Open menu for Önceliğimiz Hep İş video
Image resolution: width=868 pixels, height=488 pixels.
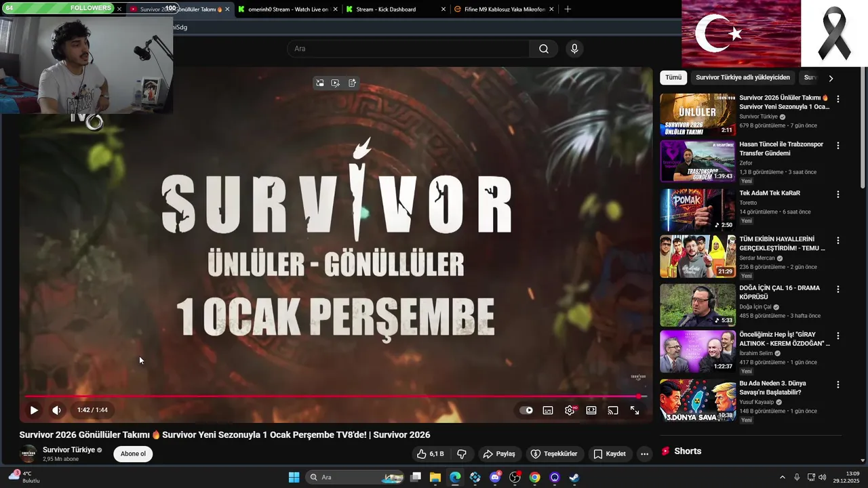[838, 335]
